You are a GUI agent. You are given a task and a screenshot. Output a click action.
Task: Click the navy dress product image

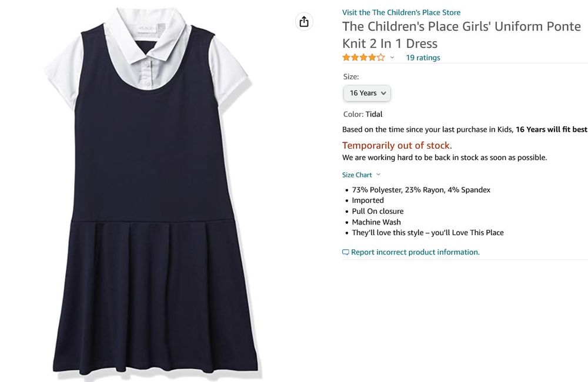[x=151, y=194]
